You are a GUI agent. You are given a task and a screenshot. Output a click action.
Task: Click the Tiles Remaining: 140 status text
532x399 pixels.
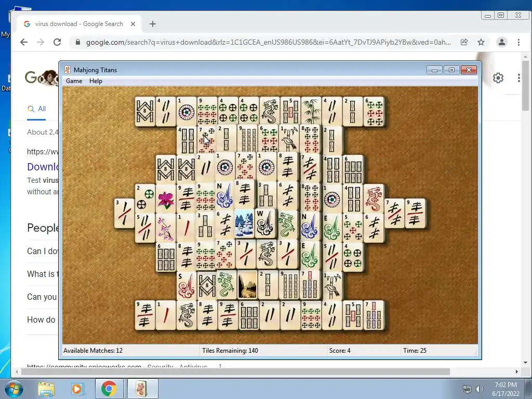pyautogui.click(x=230, y=351)
